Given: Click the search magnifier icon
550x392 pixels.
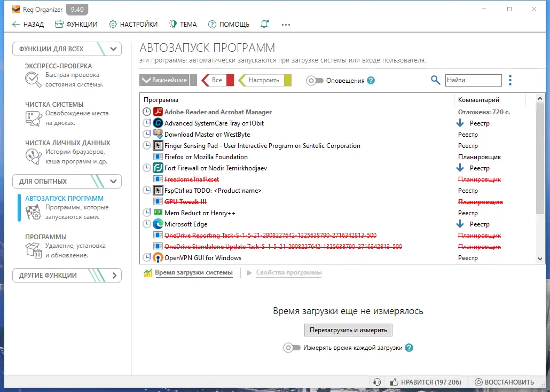Looking at the screenshot, I should click(435, 80).
